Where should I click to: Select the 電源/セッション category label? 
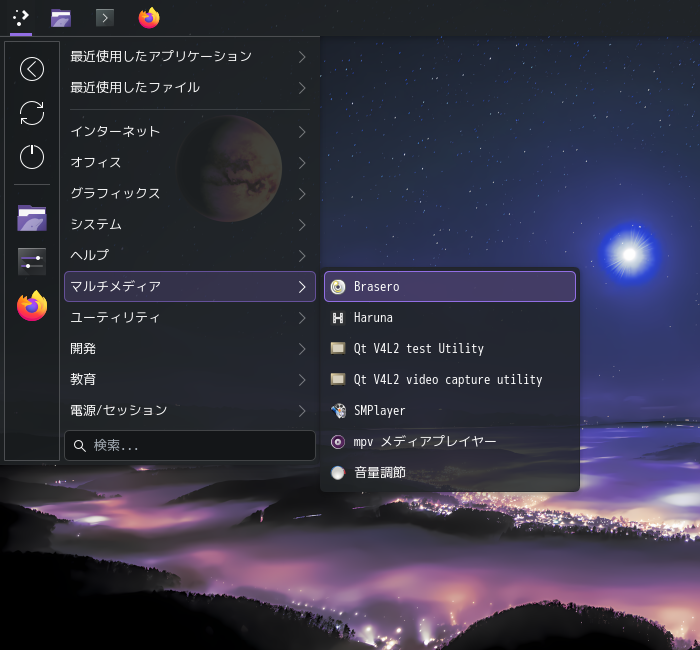click(119, 411)
